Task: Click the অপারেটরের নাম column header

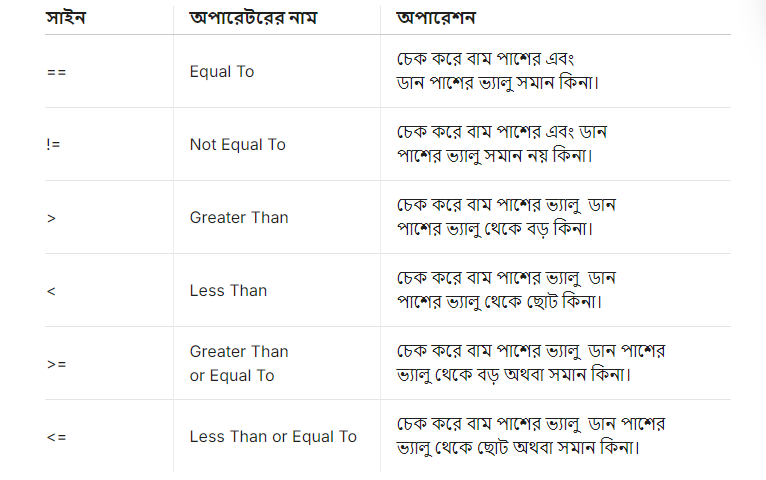Action: [x=253, y=18]
